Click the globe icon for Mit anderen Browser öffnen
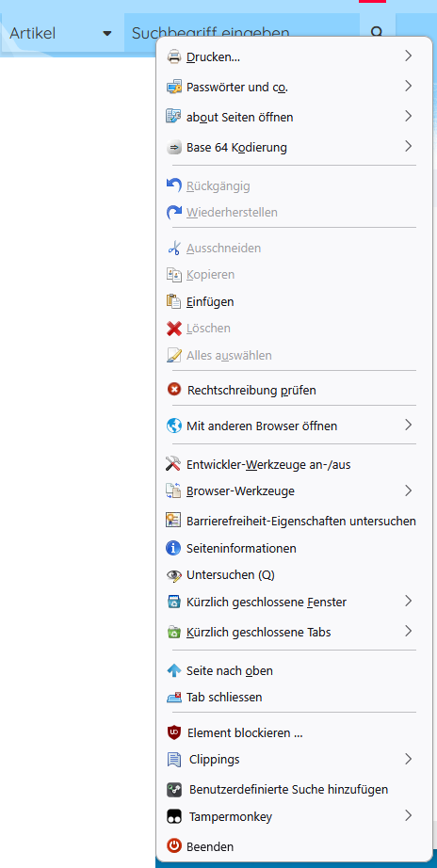437x868 pixels. [174, 426]
